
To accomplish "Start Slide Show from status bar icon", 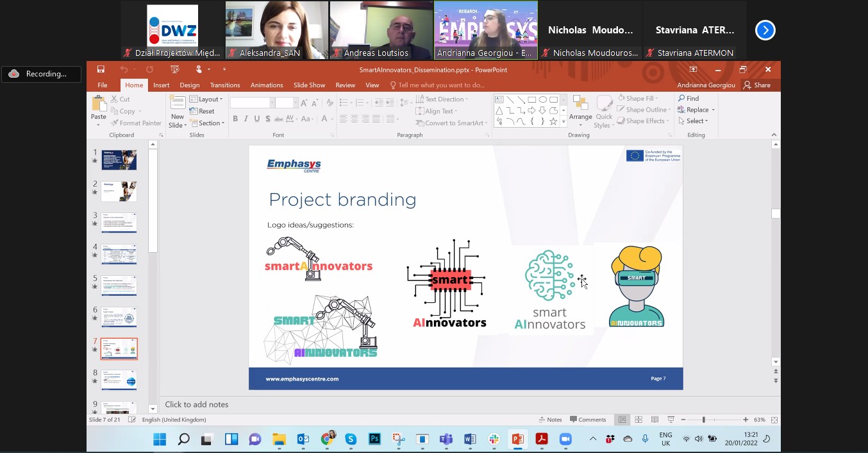I will (671, 420).
